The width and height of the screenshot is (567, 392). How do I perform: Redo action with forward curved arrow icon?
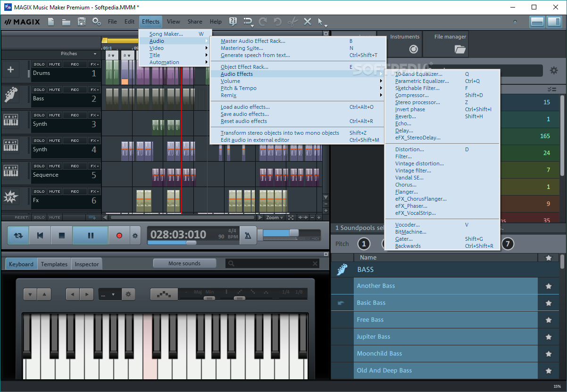263,22
